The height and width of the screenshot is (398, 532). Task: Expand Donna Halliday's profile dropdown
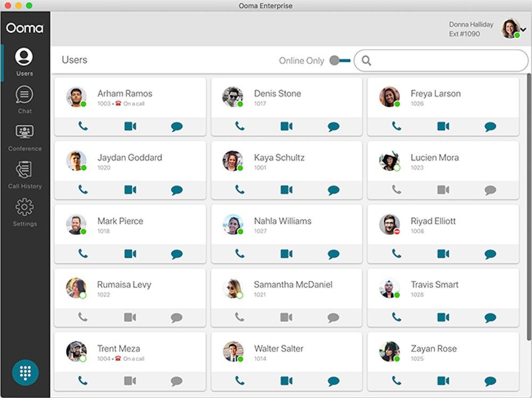click(523, 30)
